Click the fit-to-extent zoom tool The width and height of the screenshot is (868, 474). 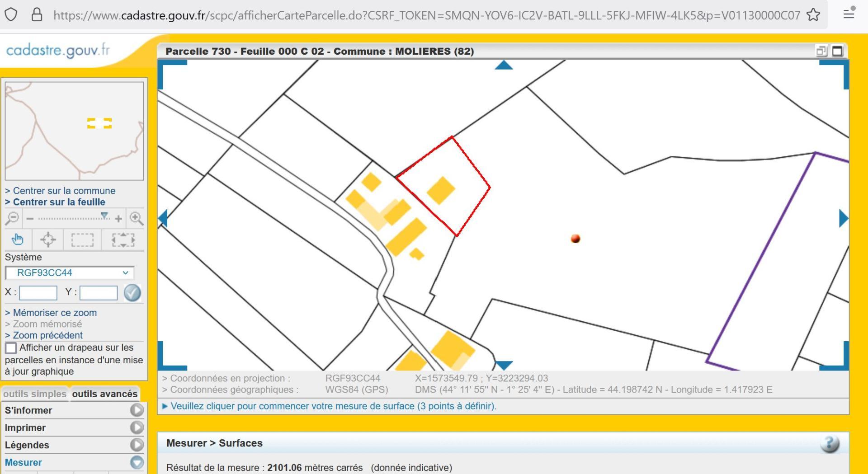123,239
